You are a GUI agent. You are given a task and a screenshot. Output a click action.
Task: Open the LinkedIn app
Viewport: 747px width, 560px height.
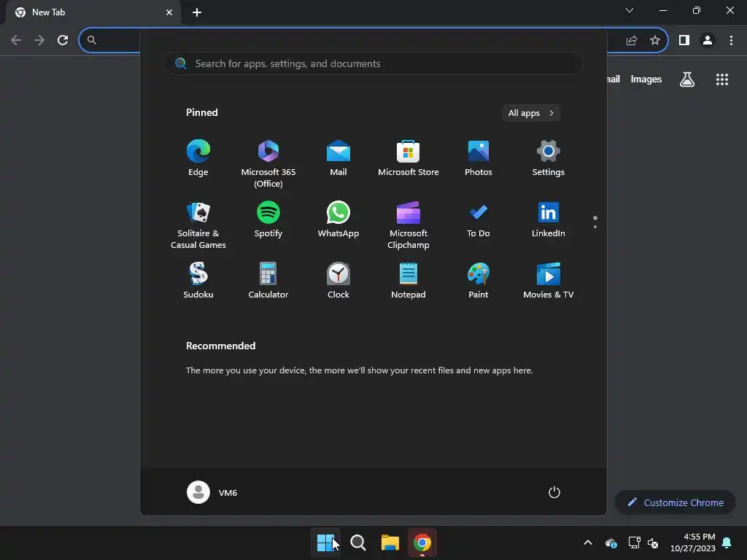pyautogui.click(x=549, y=219)
